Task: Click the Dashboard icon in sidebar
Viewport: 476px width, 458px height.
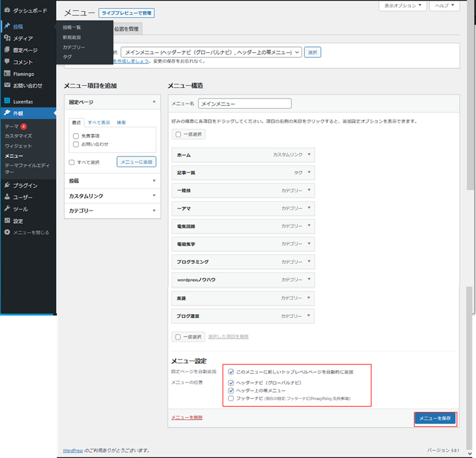Action: (7, 10)
